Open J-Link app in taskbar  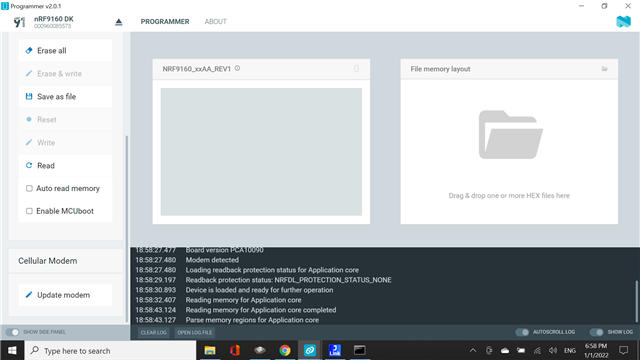click(x=335, y=350)
